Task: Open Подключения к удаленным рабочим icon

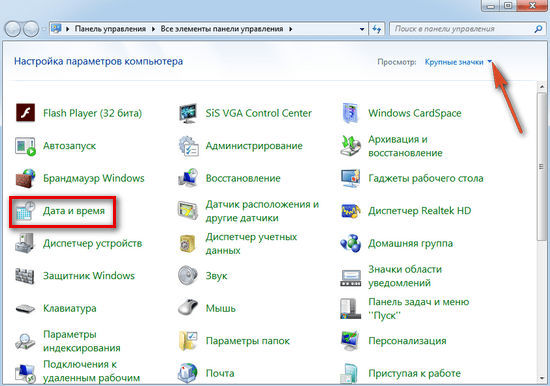Action: (25, 373)
